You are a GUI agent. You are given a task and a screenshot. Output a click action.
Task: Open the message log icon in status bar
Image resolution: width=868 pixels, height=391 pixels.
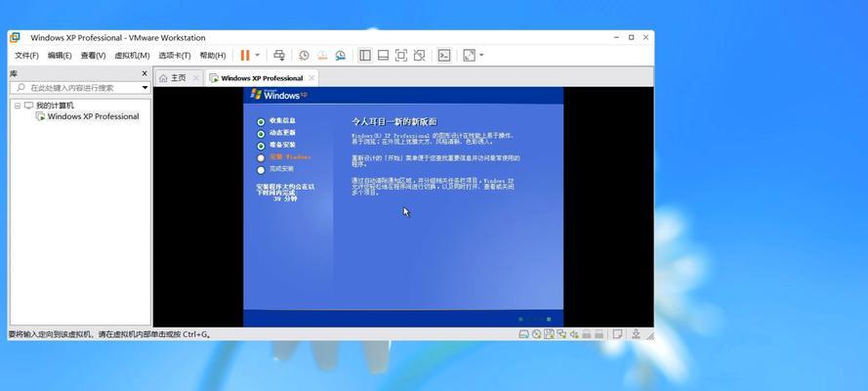point(617,334)
